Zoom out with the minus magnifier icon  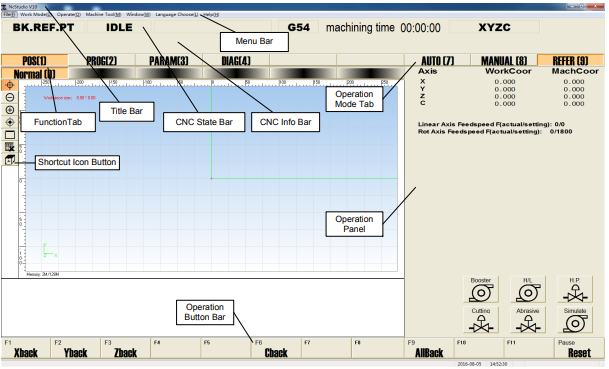tap(10, 97)
